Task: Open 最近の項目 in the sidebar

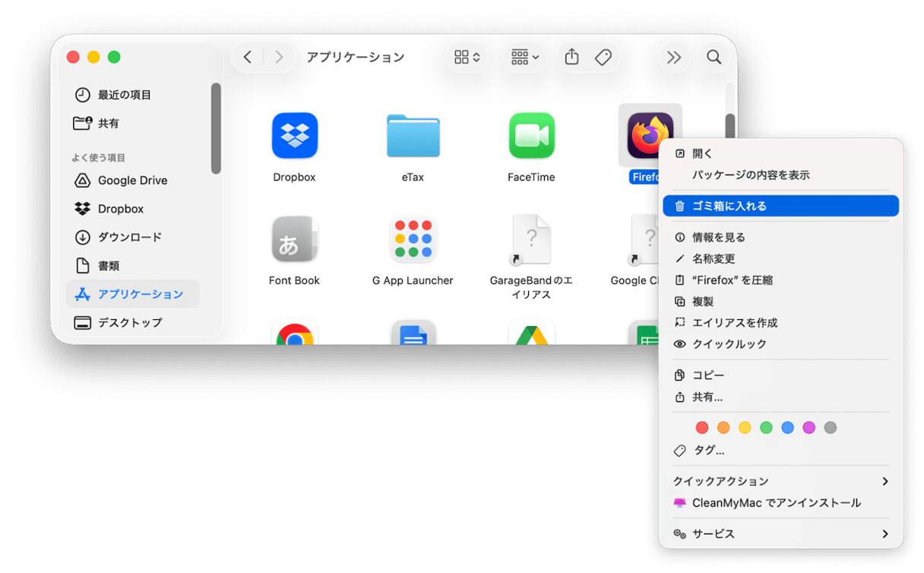Action: (132, 95)
